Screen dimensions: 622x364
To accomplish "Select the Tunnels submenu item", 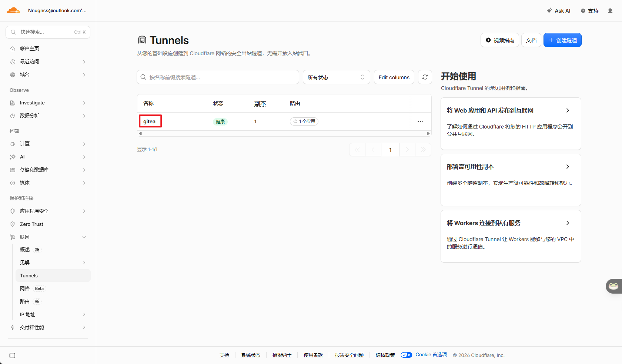I will pos(53,275).
